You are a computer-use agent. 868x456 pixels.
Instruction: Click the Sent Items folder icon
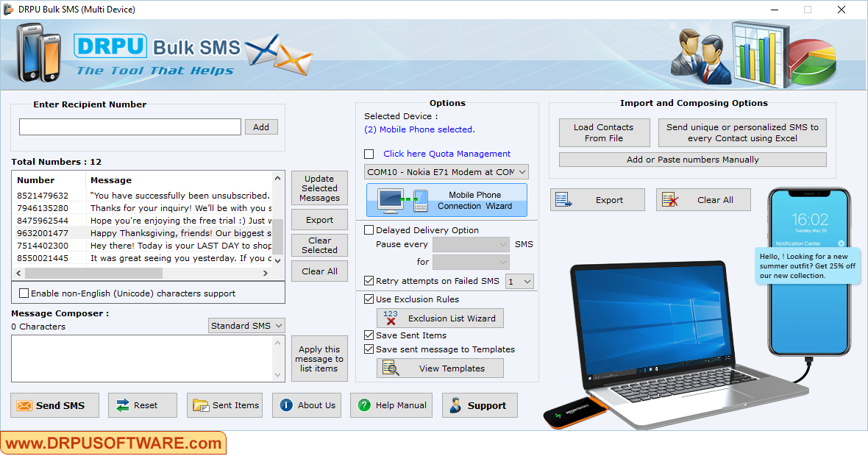tap(200, 406)
